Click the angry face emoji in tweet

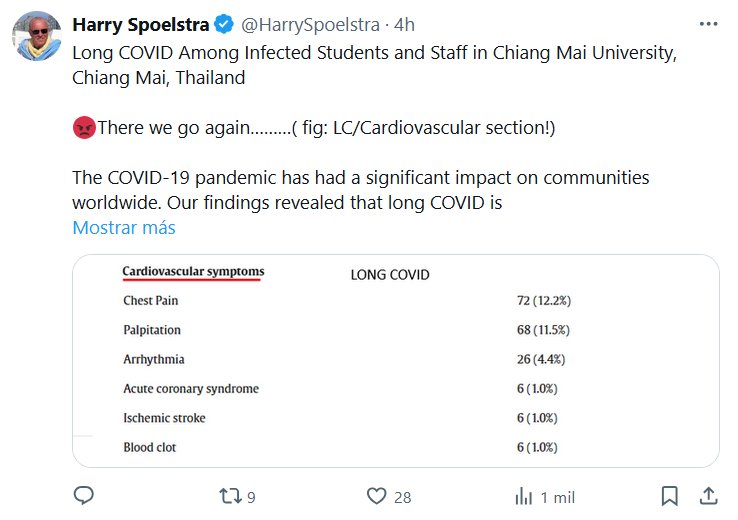(84, 128)
